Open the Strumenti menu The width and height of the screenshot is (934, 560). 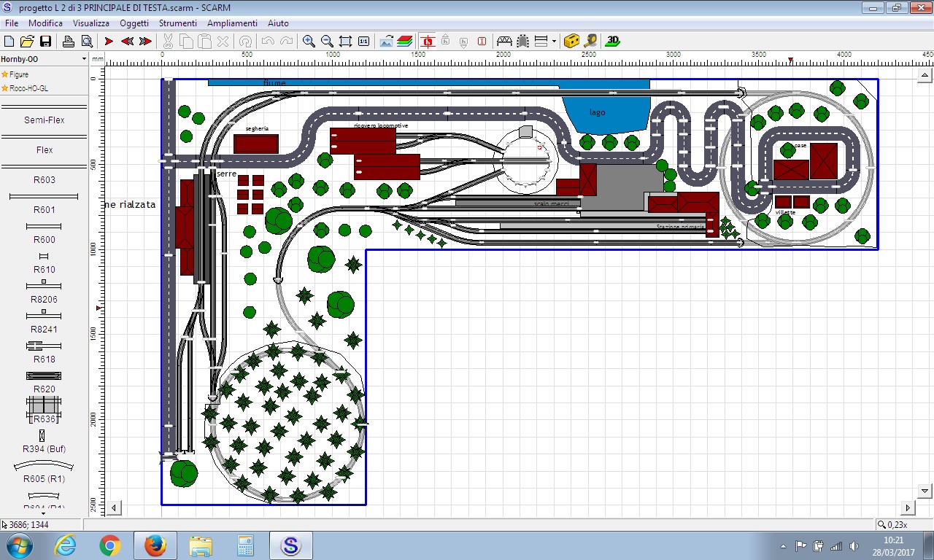(179, 23)
